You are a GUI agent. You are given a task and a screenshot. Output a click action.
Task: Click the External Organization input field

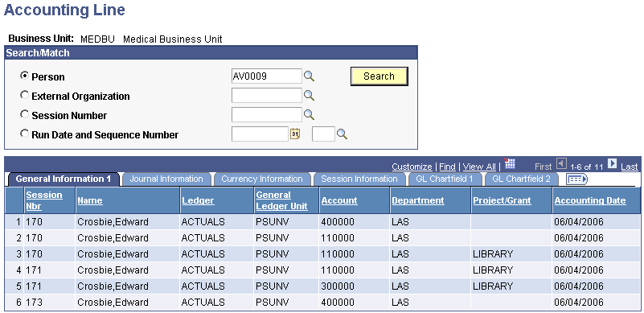pos(267,96)
